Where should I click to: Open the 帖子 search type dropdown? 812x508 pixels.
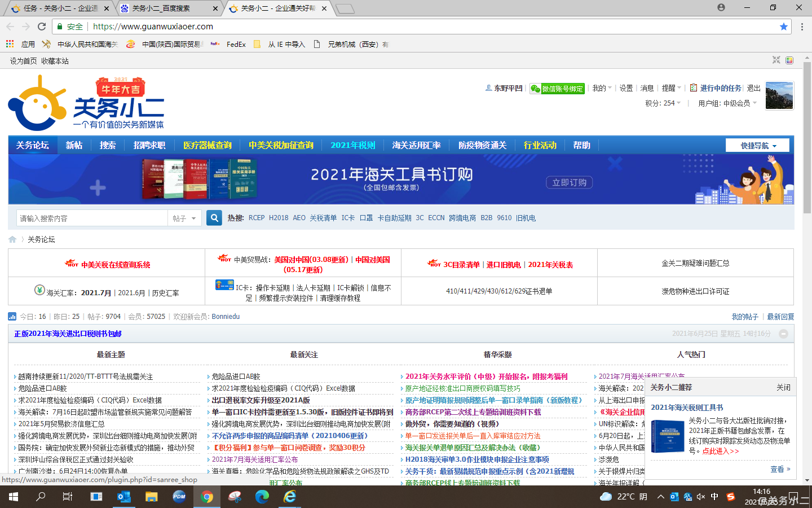(184, 218)
